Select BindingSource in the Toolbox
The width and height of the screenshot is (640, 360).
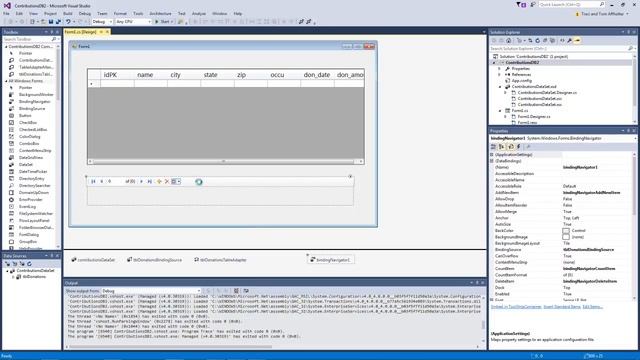pyautogui.click(x=32, y=109)
